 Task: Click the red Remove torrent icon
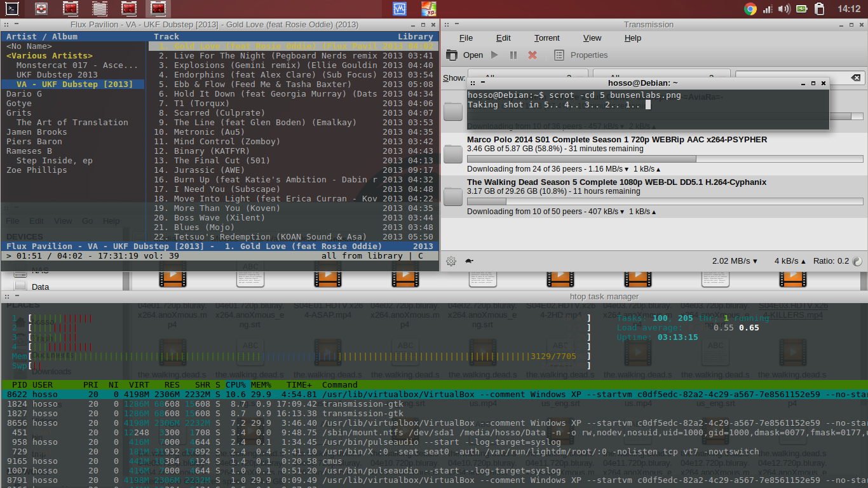click(x=532, y=55)
